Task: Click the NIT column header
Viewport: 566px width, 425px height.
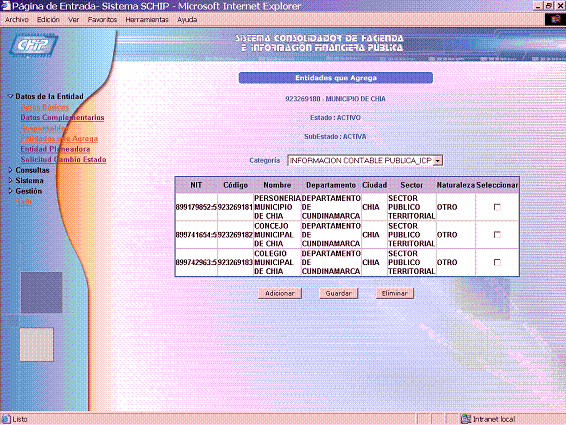Action: click(196, 185)
